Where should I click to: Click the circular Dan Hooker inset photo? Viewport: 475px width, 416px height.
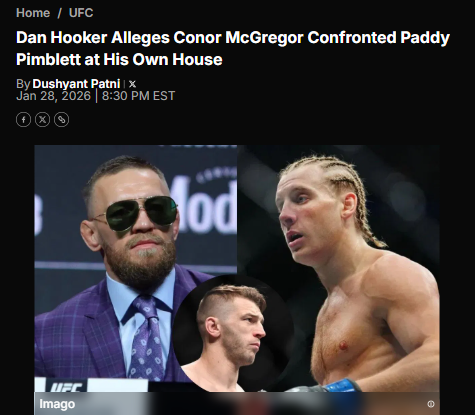(233, 333)
